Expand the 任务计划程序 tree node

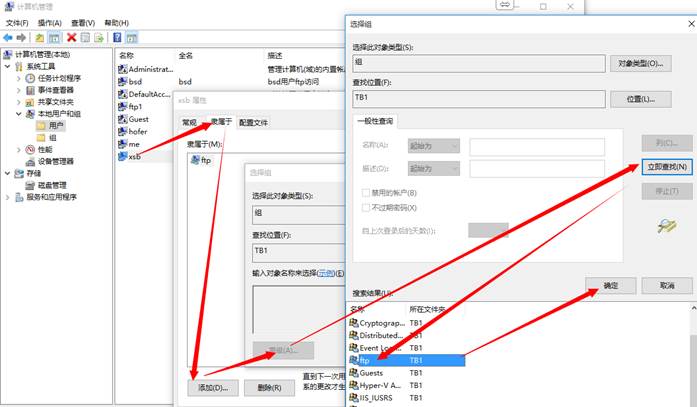click(x=19, y=78)
